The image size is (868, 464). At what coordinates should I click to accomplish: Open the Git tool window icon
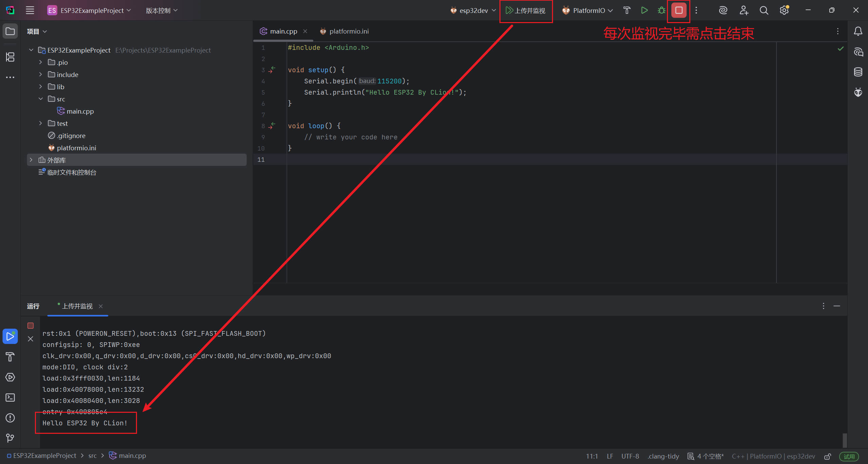point(10,438)
